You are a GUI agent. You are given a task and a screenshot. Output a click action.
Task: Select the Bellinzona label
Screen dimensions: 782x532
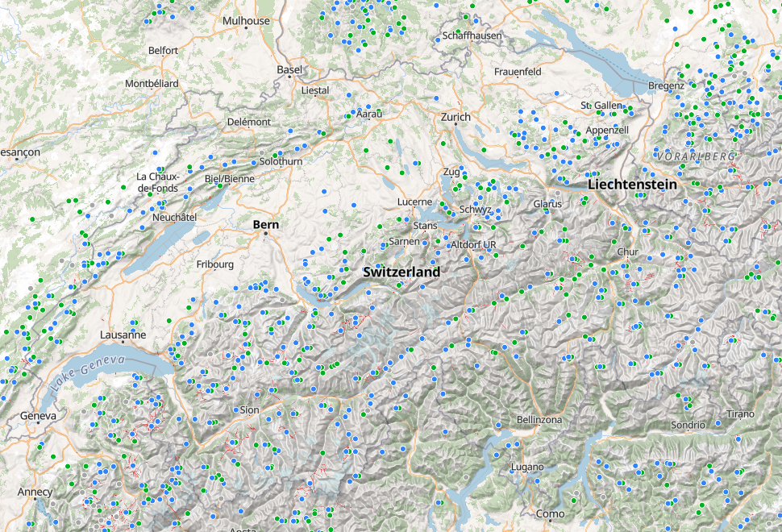[539, 420]
